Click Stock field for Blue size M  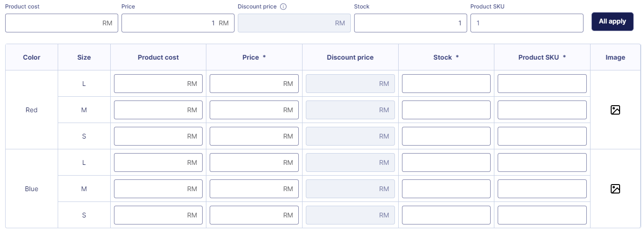click(446, 189)
